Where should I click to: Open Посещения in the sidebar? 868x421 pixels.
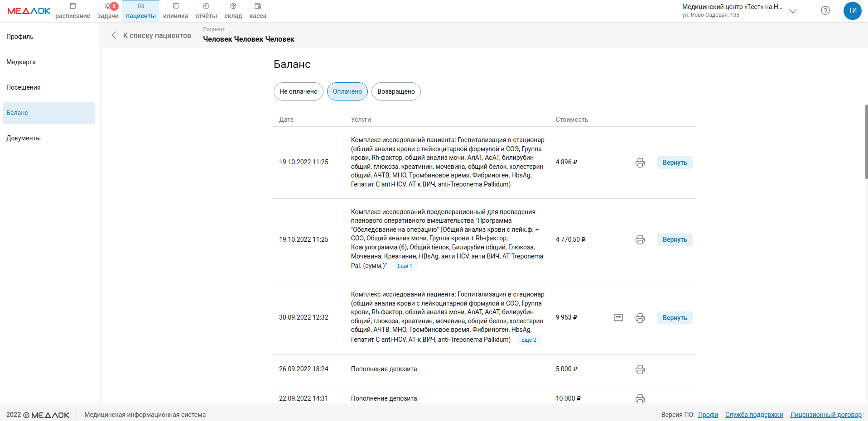coord(49,87)
